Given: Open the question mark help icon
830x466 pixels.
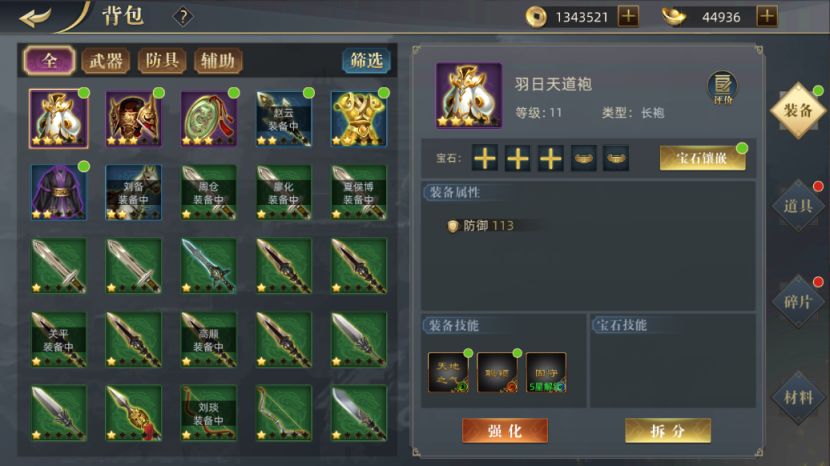Looking at the screenshot, I should 183,17.
